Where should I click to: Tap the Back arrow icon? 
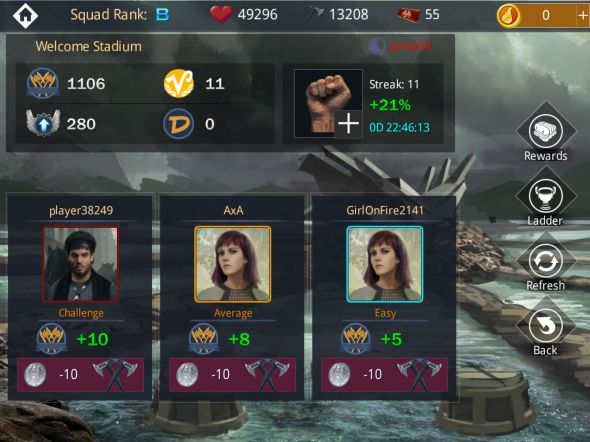(x=545, y=326)
